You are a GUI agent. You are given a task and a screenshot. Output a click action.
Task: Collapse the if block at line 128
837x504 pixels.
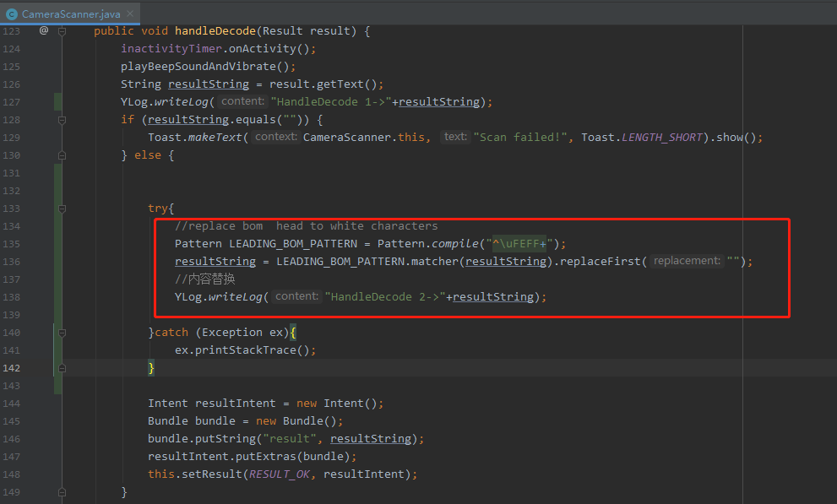(61, 119)
